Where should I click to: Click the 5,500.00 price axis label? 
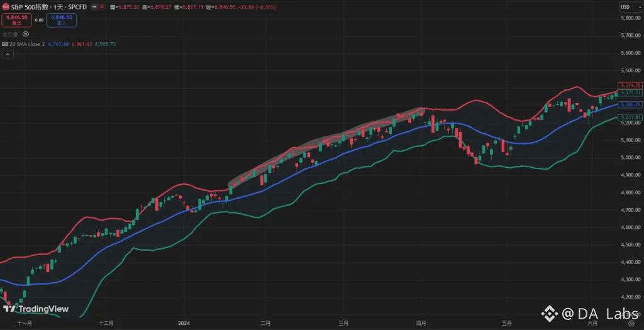pyautogui.click(x=631, y=70)
